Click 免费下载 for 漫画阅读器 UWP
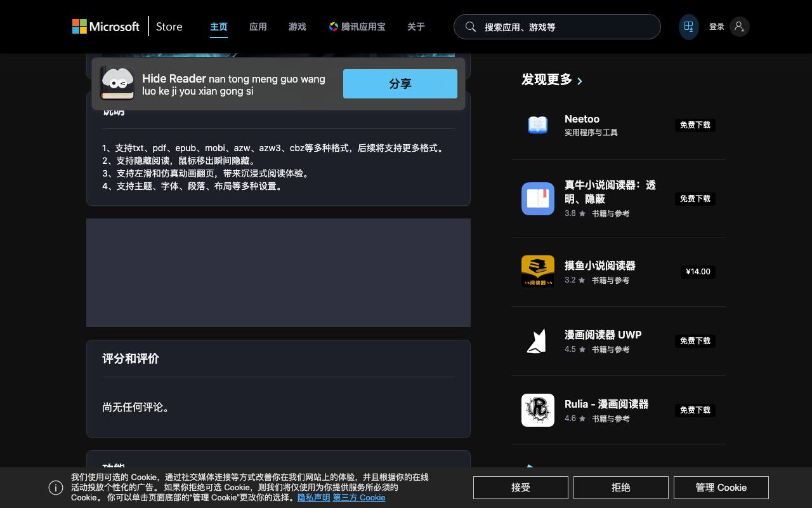The image size is (812, 508). click(695, 341)
